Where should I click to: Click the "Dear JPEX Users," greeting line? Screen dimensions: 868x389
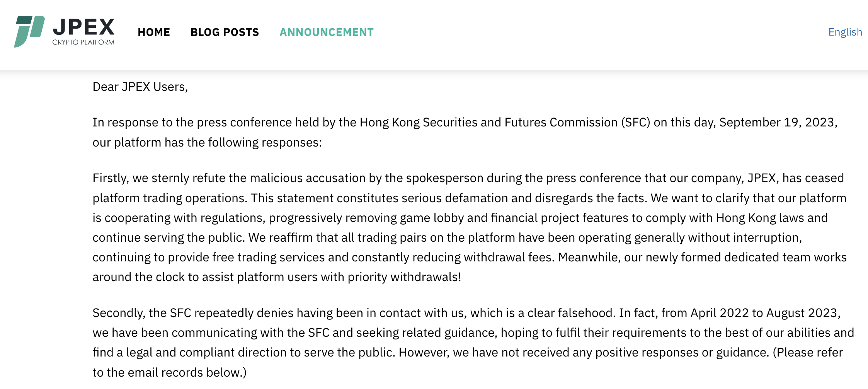[x=140, y=87]
